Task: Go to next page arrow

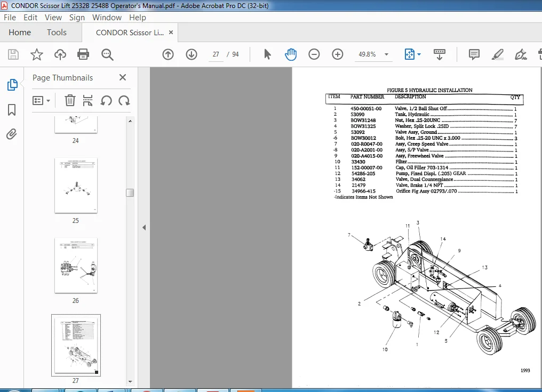Action: 192,54
